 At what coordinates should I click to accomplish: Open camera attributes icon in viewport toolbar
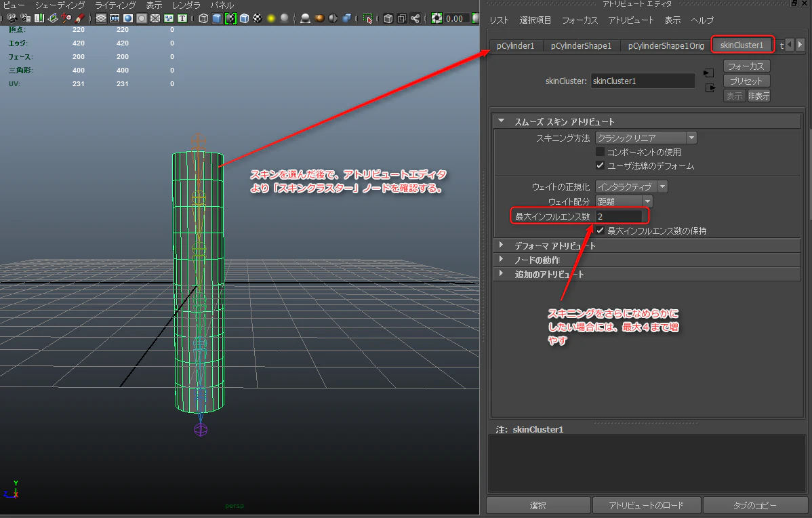[x=25, y=19]
